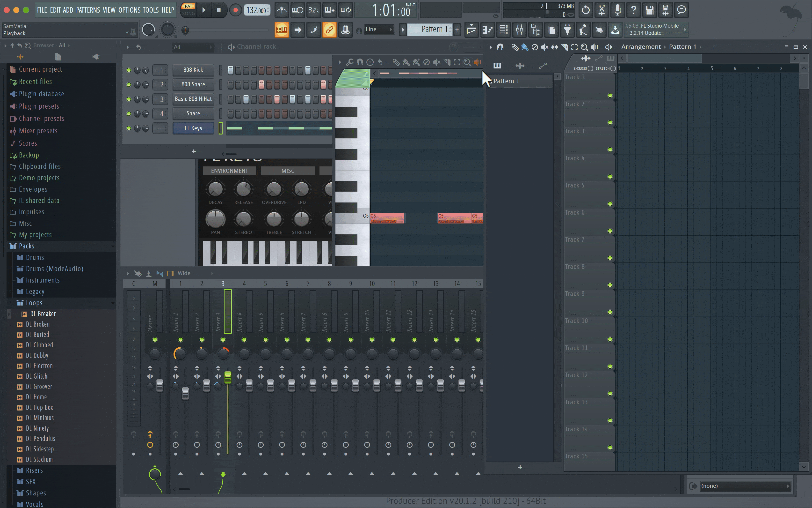The height and width of the screenshot is (508, 812).
Task: Click the Insert 1 volume fader
Action: (185, 393)
